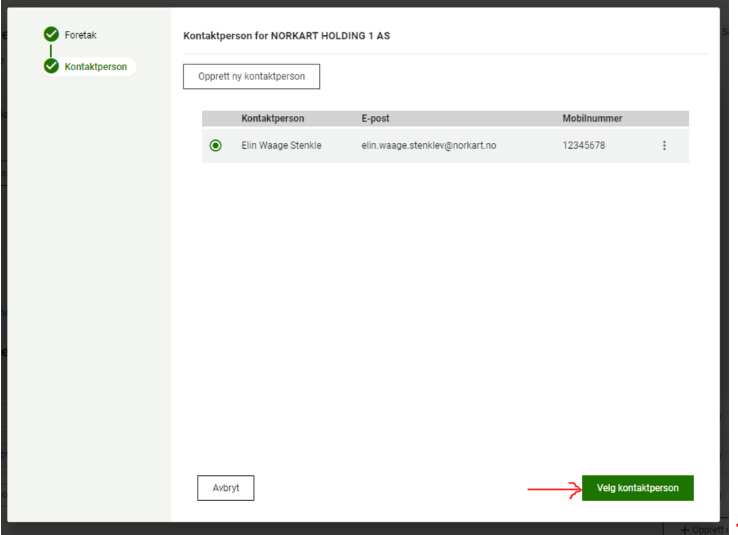Click the plus icon behind the dialog
The width and height of the screenshot is (738, 535).
click(x=684, y=529)
